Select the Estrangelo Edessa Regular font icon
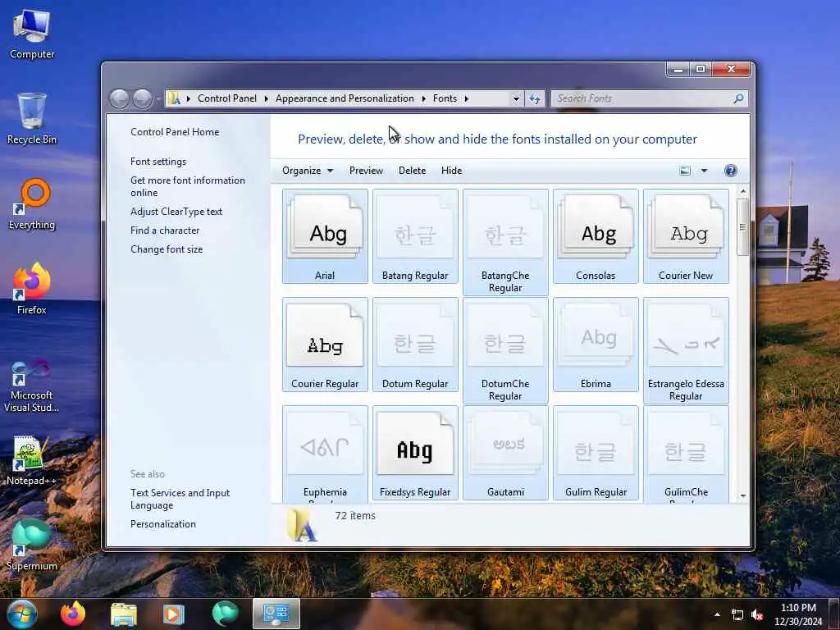This screenshot has width=840, height=630. [686, 350]
